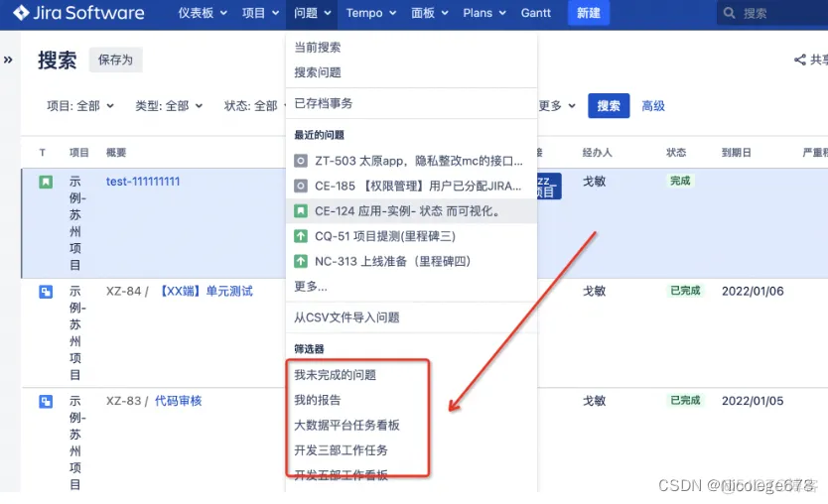Open the test-111111111 issue link

click(143, 182)
